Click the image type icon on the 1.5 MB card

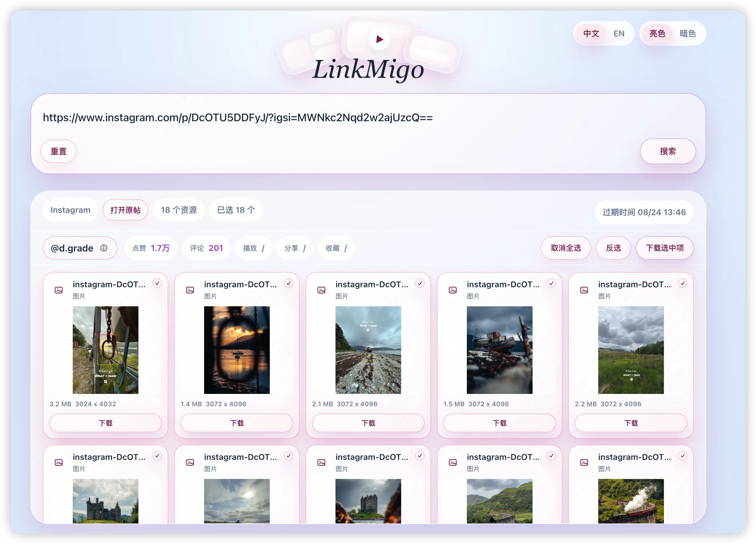coord(453,290)
